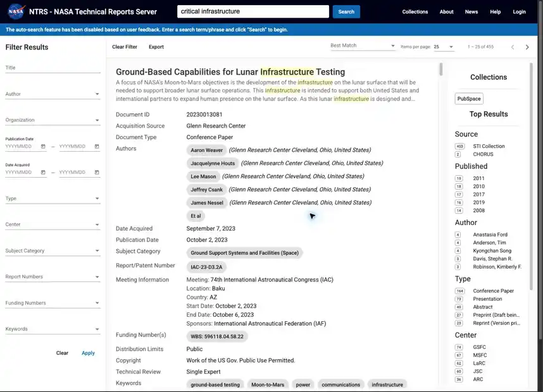This screenshot has width=543, height=392.
Task: Open the Help menu item
Action: click(495, 12)
